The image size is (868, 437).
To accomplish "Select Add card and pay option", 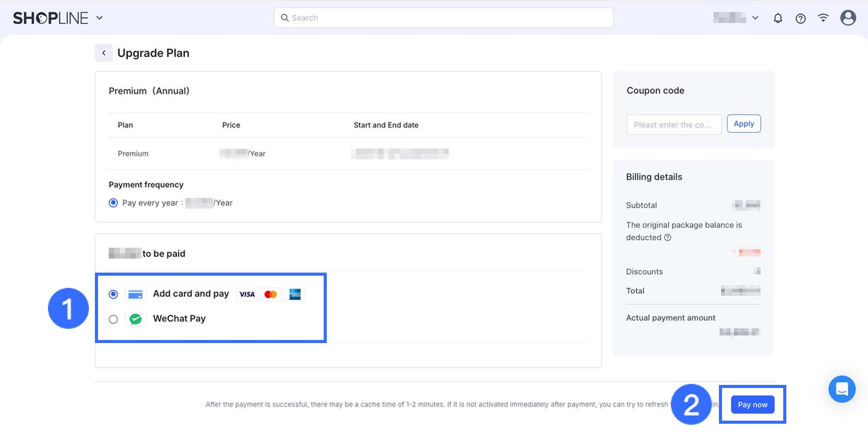I will (x=113, y=295).
